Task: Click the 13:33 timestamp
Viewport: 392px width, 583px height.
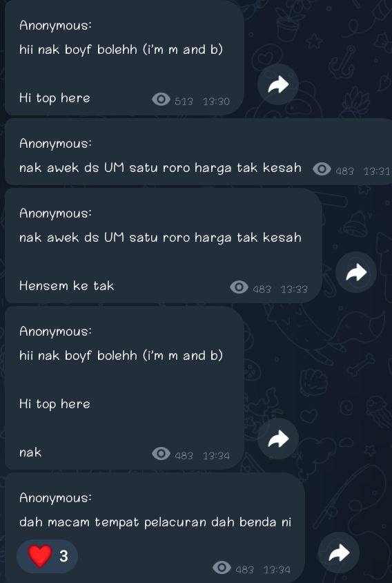Action: (x=294, y=289)
